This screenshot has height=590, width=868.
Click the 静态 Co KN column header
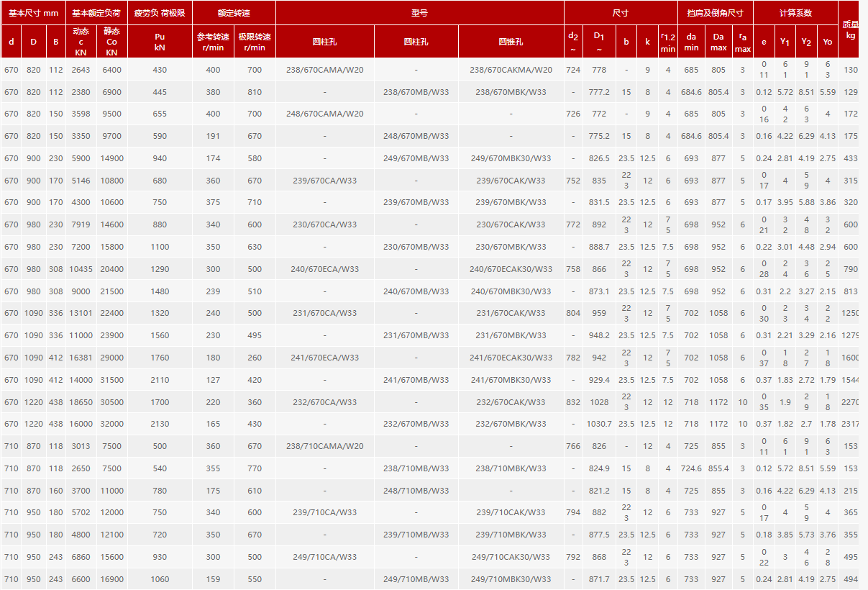pos(111,42)
